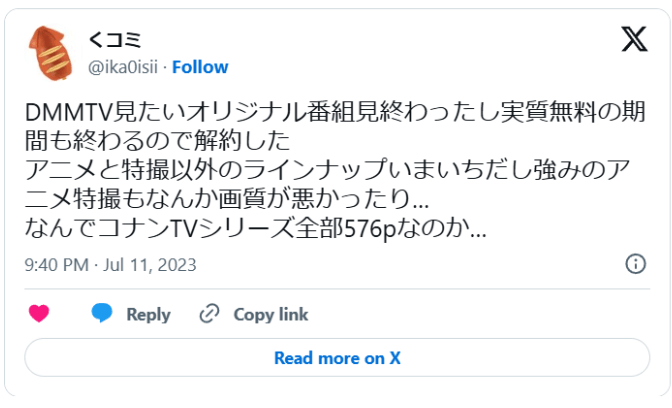Click the chain link copy icon

coord(209,314)
